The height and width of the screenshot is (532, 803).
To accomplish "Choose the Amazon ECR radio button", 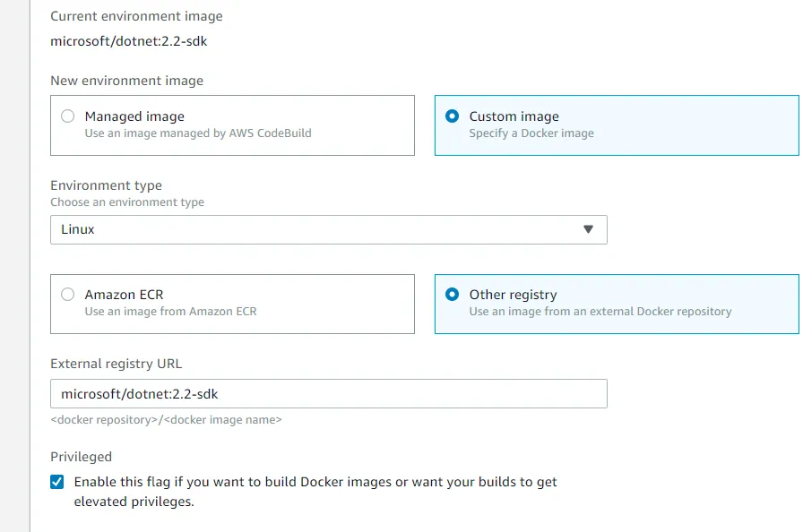I will click(67, 295).
